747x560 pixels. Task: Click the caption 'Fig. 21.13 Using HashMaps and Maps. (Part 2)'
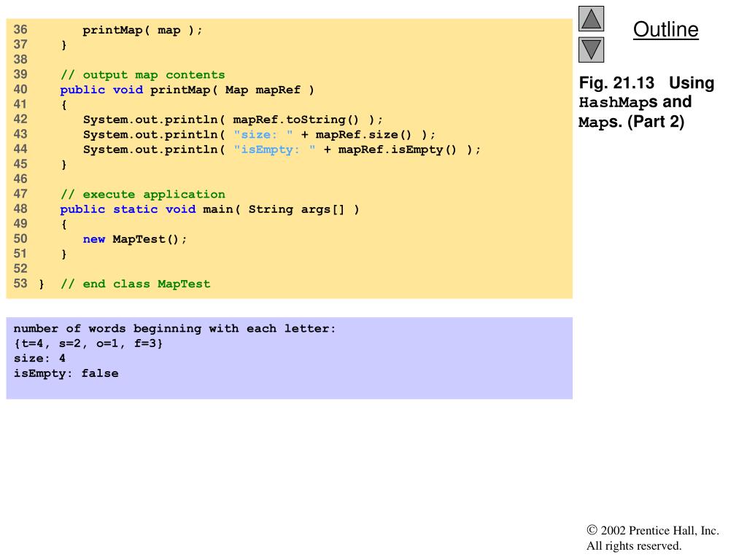tap(646, 102)
